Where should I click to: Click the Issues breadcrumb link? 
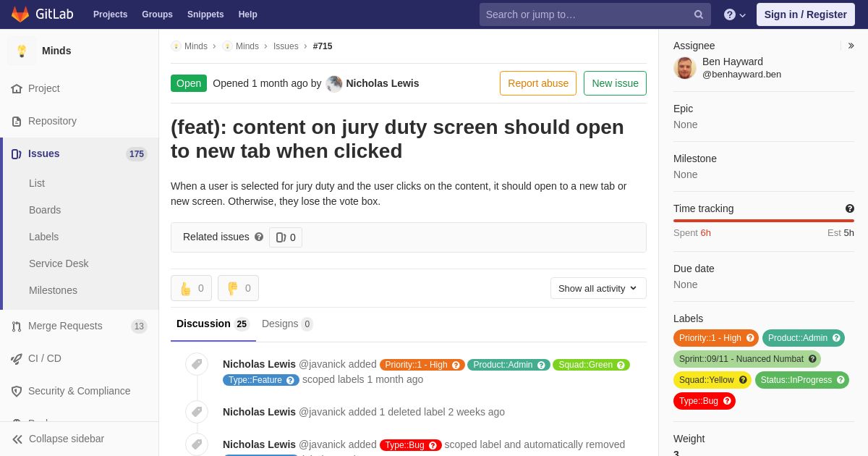286,46
